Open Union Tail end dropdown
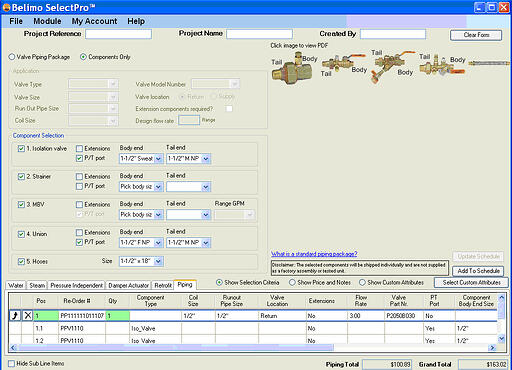The width and height of the screenshot is (512, 370). (x=188, y=242)
